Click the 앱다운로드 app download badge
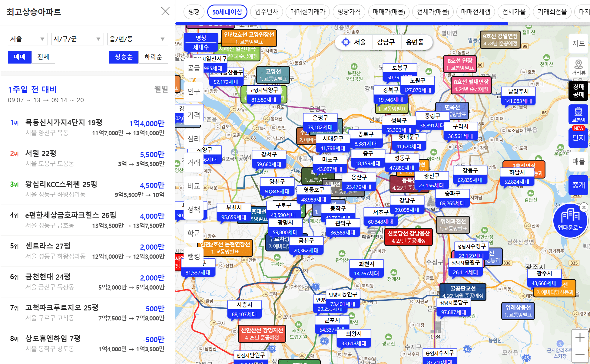590x364 pixels. pyautogui.click(x=570, y=221)
